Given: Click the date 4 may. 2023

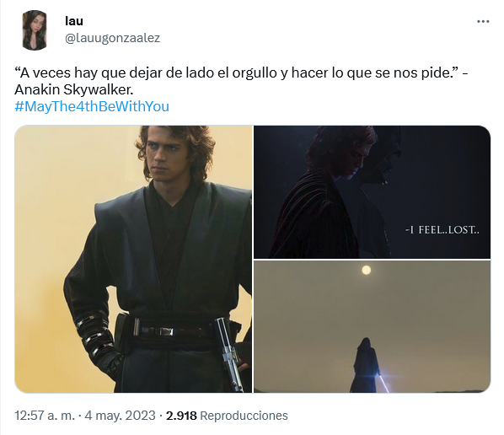Looking at the screenshot, I should [121, 416].
